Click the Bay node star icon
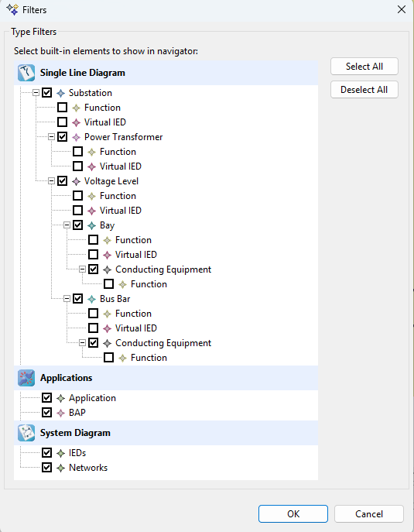 [92, 225]
